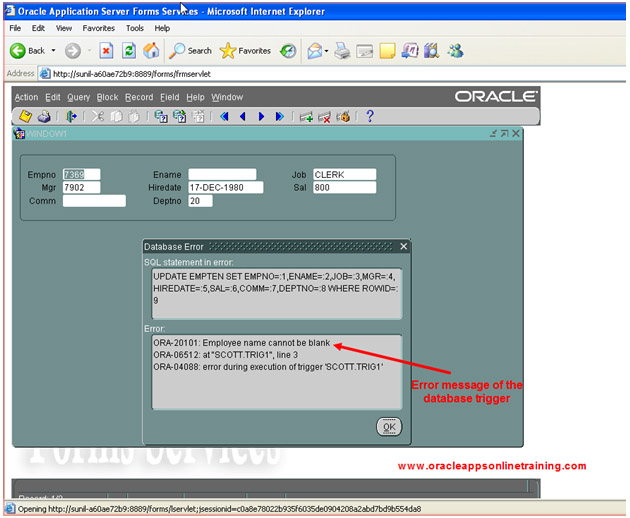The image size is (630, 518).
Task: Click the Mail envelope icon
Action: 315,51
